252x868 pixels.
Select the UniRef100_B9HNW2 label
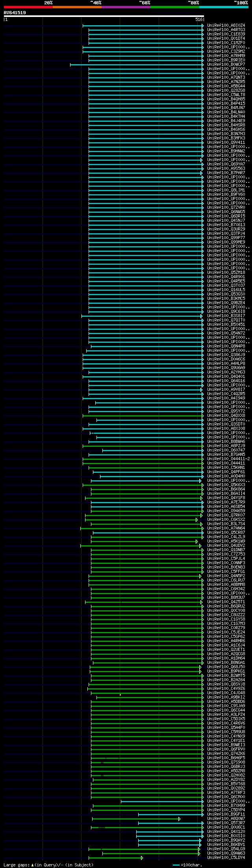226,151
